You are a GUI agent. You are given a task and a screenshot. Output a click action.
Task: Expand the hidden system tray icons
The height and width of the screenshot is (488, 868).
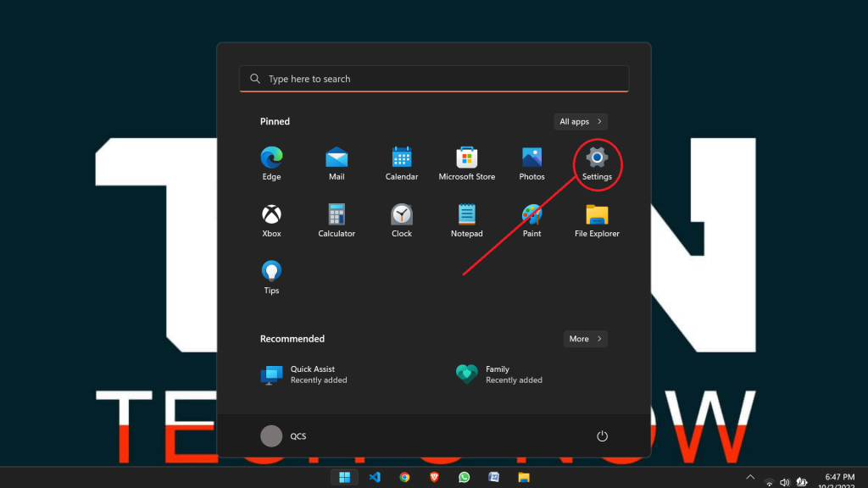coord(750,478)
